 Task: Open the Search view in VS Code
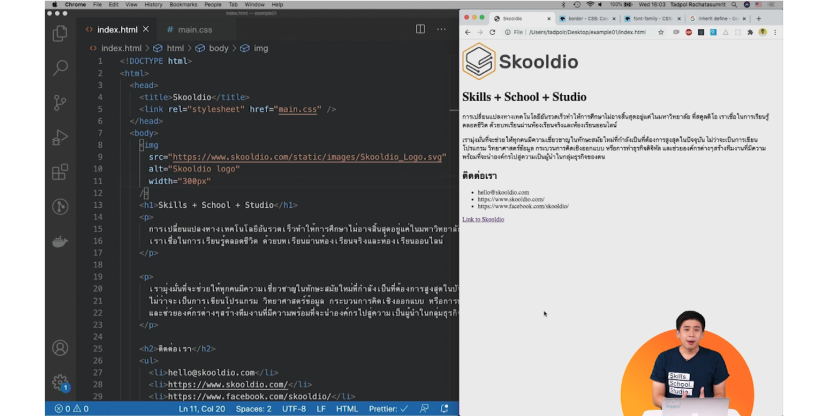(x=60, y=67)
